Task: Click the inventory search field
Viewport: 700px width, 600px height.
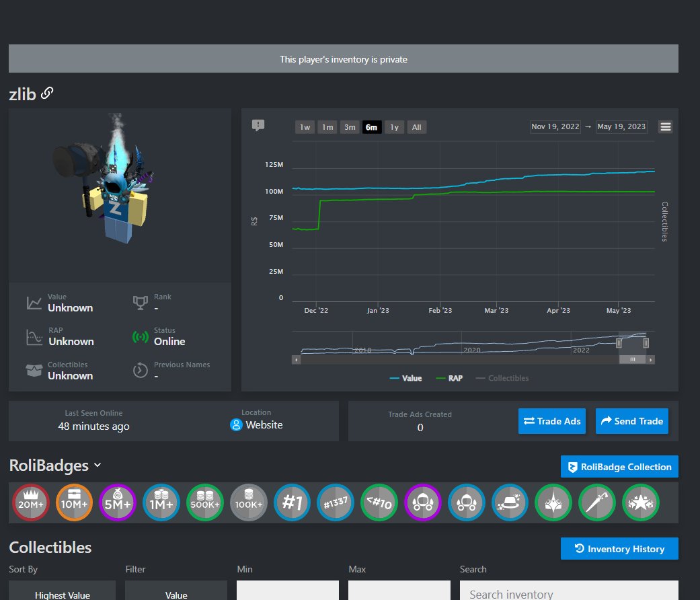Action: pyautogui.click(x=569, y=593)
